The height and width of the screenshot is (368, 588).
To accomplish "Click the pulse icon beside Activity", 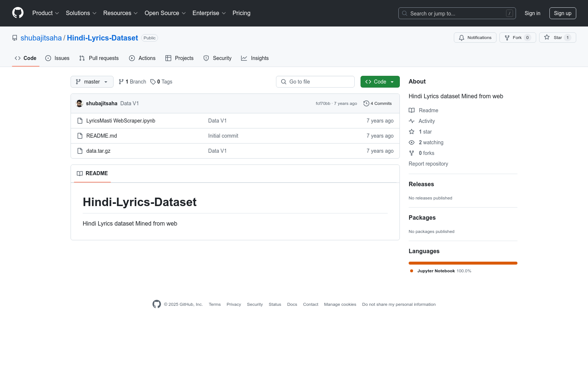I will point(412,121).
